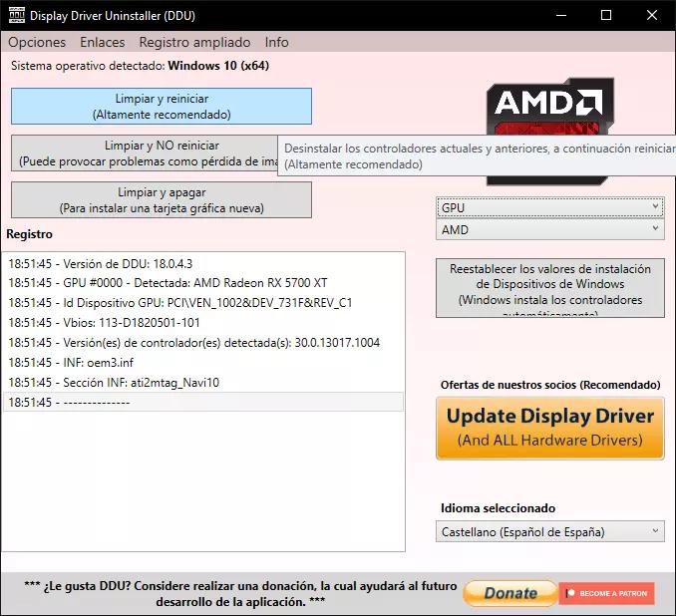Screen dimensions: 676x616
Task: Open the Enlaces menu
Action: click(102, 42)
